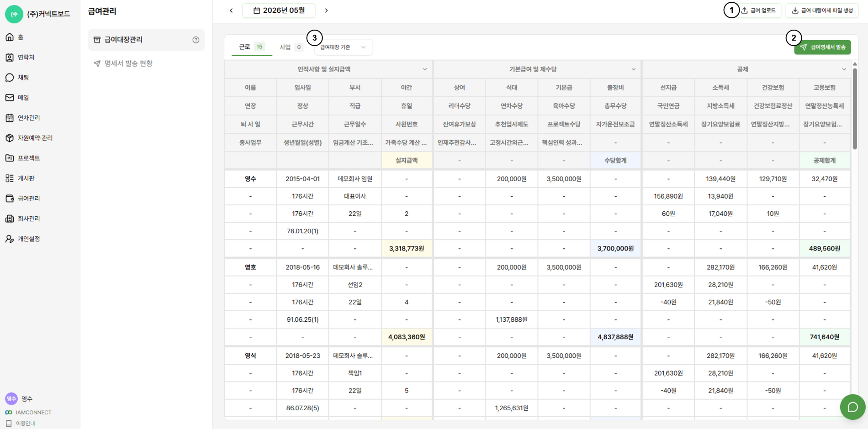Switch to the 사업 tab
The image size is (868, 429).
tap(291, 47)
